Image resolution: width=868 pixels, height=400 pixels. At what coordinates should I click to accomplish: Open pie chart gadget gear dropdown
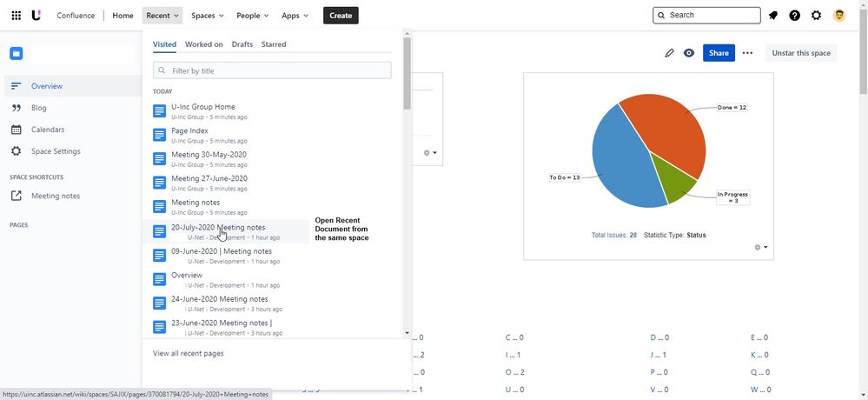click(761, 247)
